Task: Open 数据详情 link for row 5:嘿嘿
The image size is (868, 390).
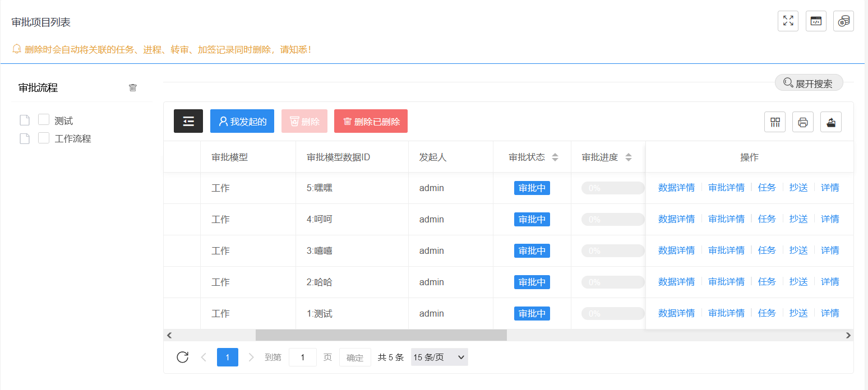Action: [x=676, y=188]
